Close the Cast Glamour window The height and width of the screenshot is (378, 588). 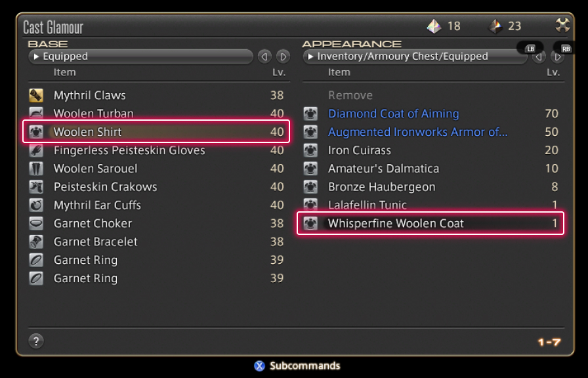coord(562,26)
